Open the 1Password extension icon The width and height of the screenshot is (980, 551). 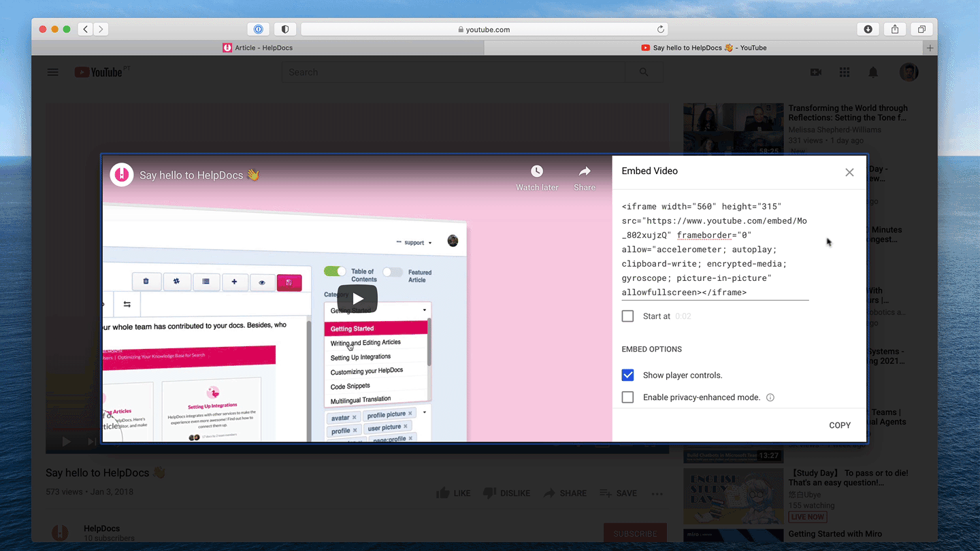258,29
